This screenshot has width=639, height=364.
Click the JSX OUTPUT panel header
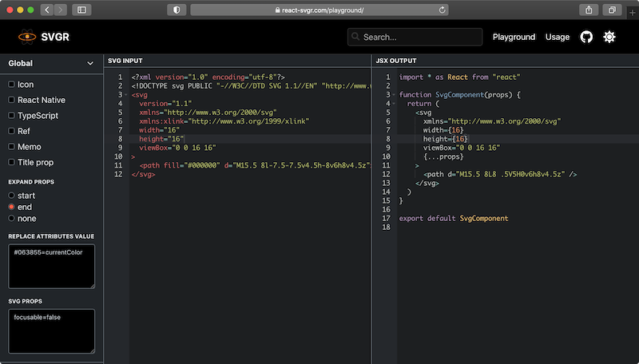point(396,61)
